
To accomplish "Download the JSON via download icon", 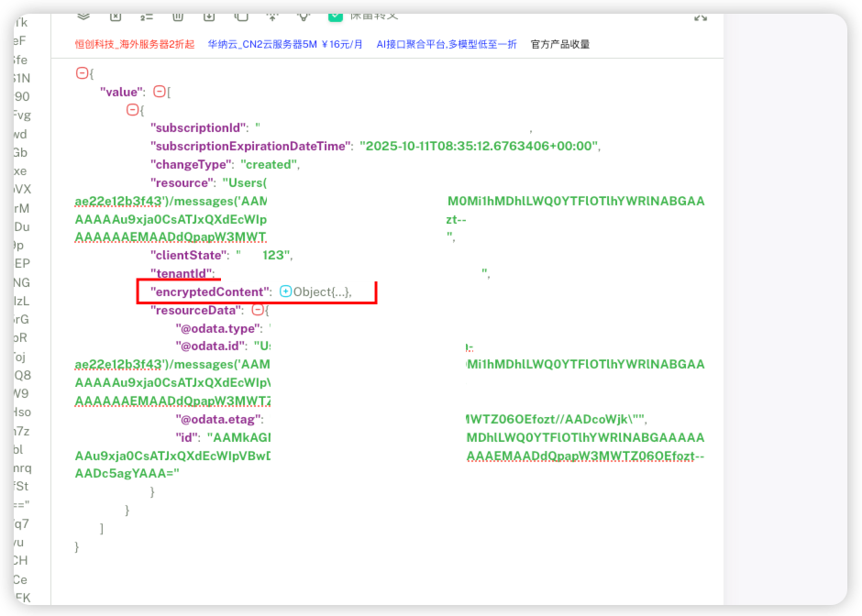I will (207, 15).
